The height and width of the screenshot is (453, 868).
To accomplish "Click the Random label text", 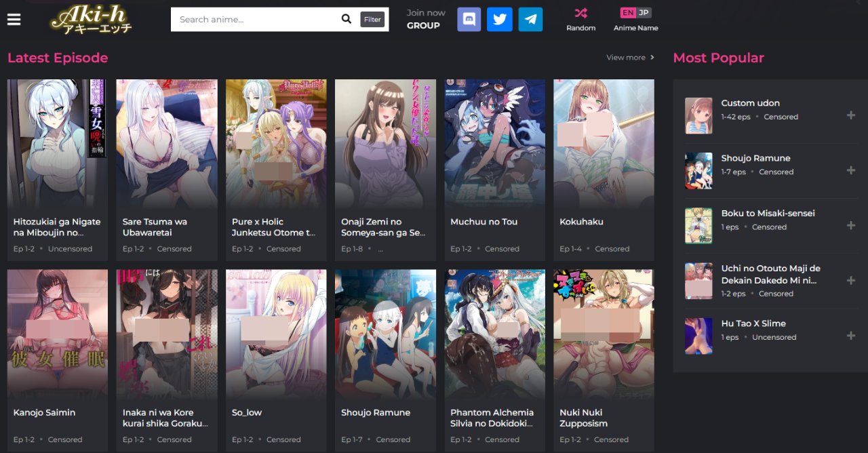I will [581, 28].
